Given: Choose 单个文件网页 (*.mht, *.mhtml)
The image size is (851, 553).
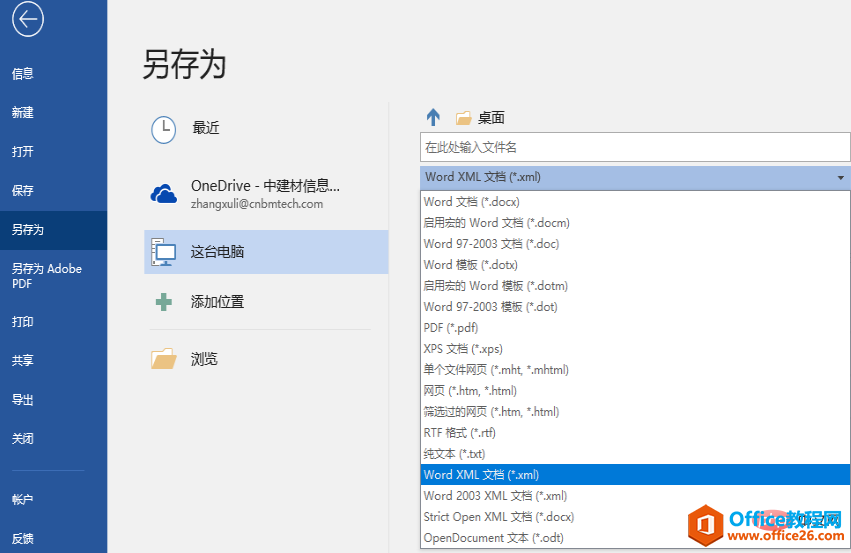Looking at the screenshot, I should pos(635,370).
